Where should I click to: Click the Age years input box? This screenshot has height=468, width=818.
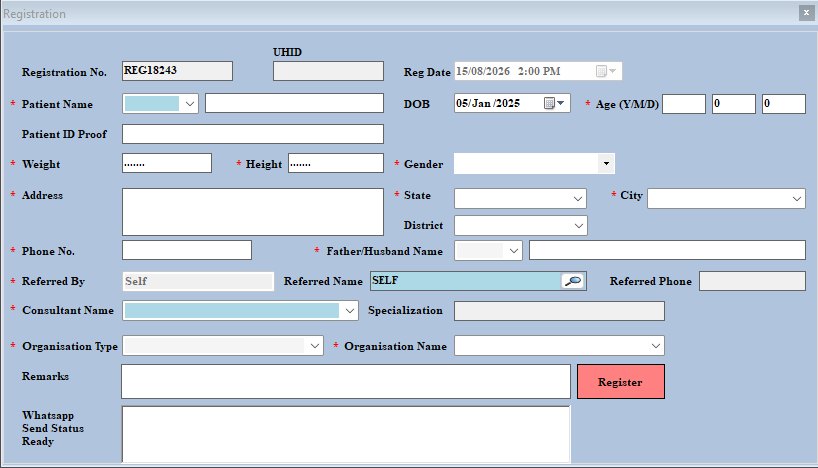pos(684,104)
